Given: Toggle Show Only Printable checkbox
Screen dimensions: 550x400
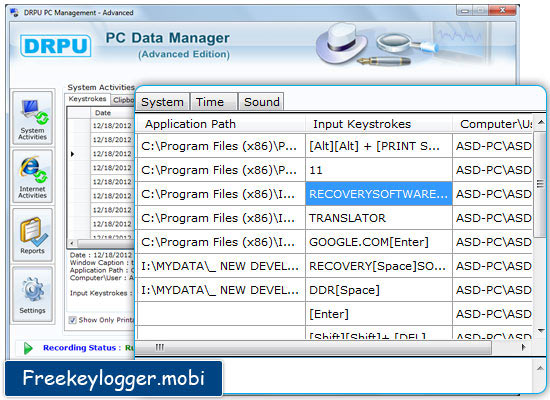Looking at the screenshot, I should click(73, 320).
